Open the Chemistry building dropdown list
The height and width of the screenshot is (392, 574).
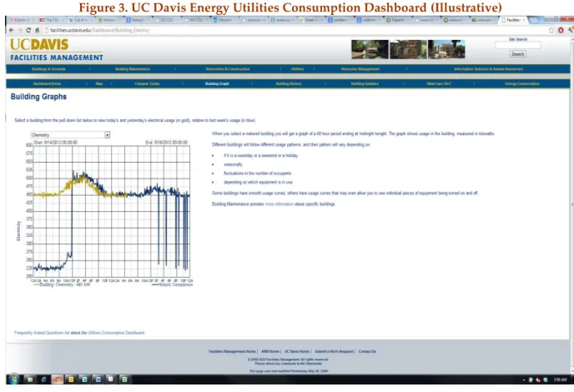click(x=70, y=134)
